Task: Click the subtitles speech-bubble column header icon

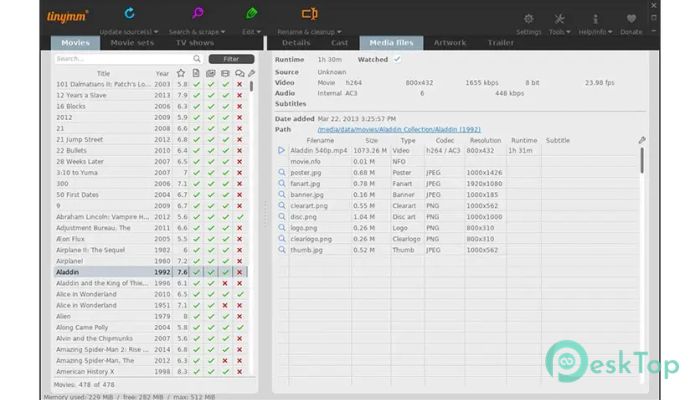Action: (x=240, y=73)
